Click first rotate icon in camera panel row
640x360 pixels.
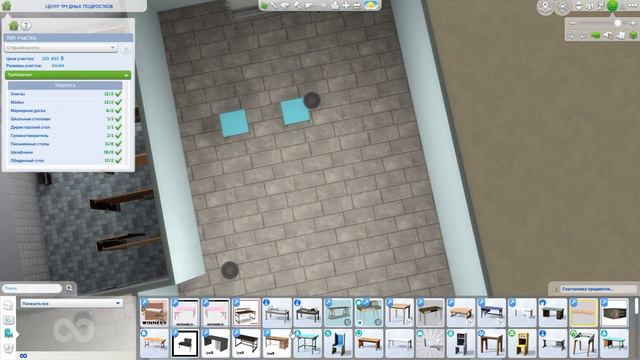(571, 36)
